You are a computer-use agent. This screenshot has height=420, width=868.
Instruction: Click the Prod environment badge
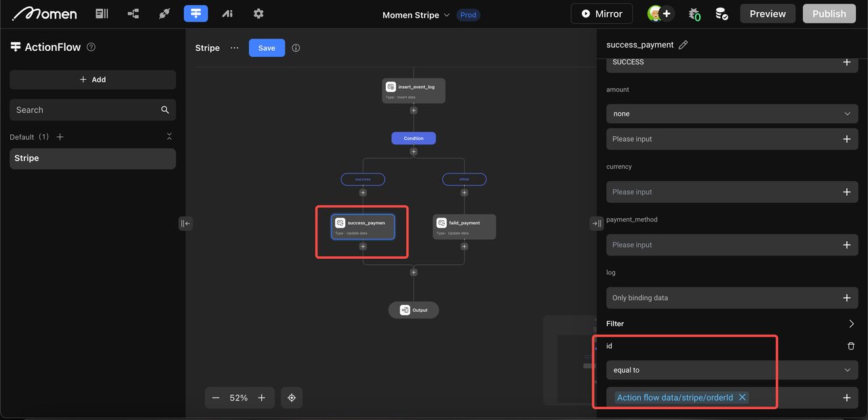[469, 15]
